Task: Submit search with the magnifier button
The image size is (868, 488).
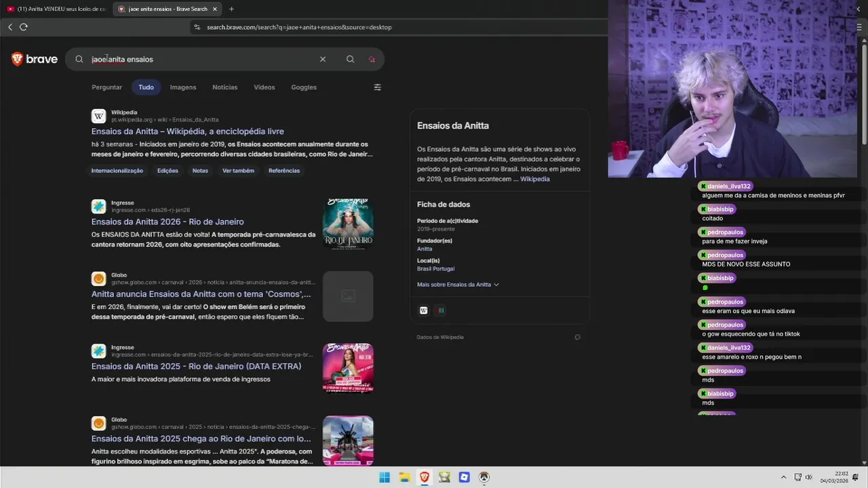Action: pyautogui.click(x=350, y=59)
